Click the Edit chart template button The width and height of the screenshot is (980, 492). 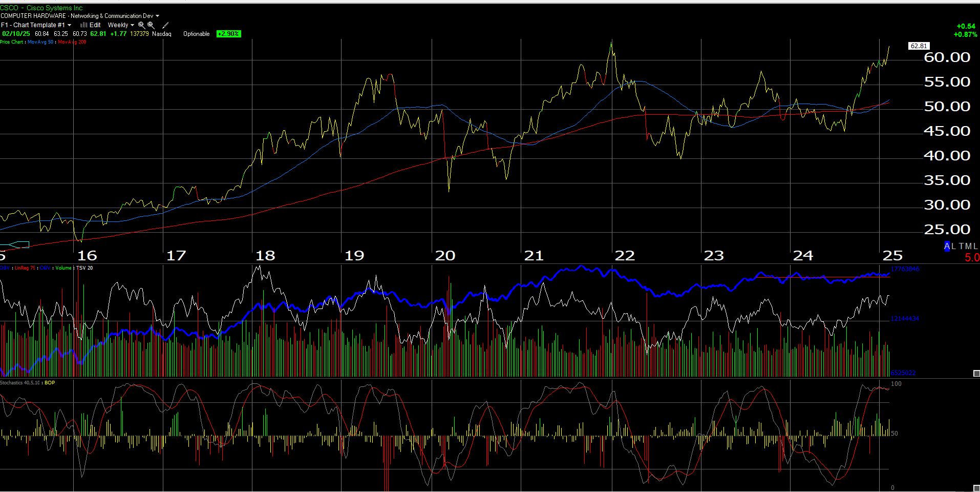(x=95, y=25)
